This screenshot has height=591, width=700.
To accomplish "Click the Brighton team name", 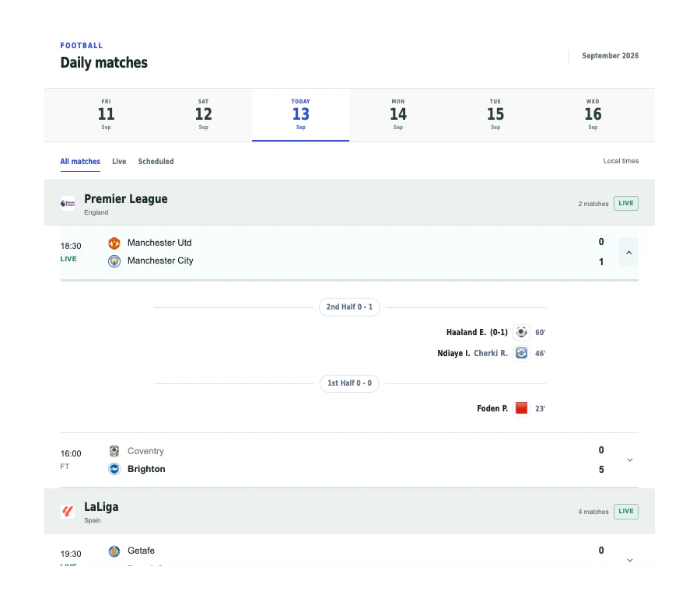I will click(146, 469).
